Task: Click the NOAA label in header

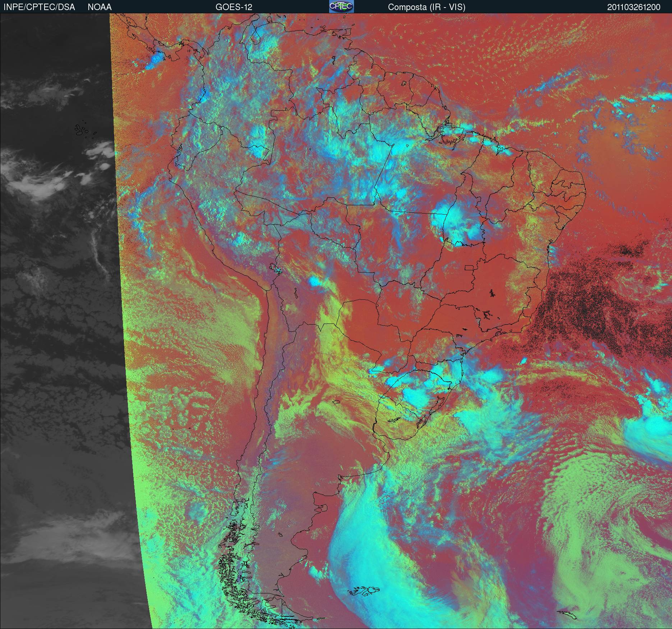Action: click(100, 7)
